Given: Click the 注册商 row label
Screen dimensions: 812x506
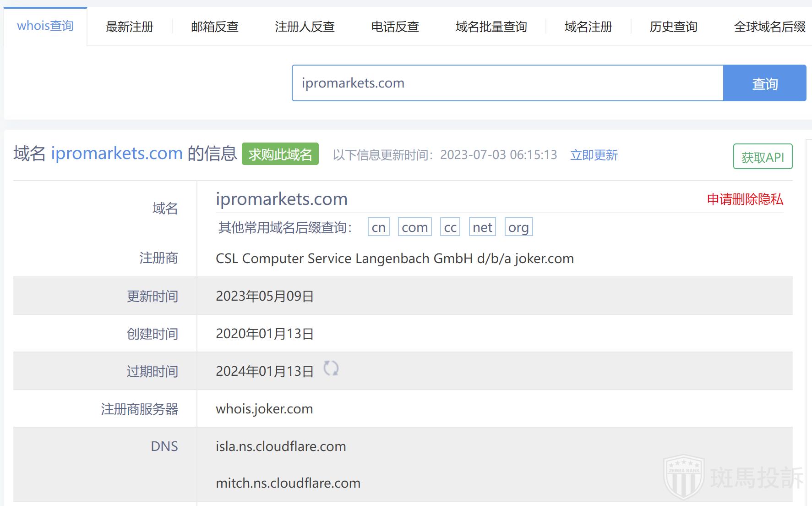Looking at the screenshot, I should tap(158, 258).
